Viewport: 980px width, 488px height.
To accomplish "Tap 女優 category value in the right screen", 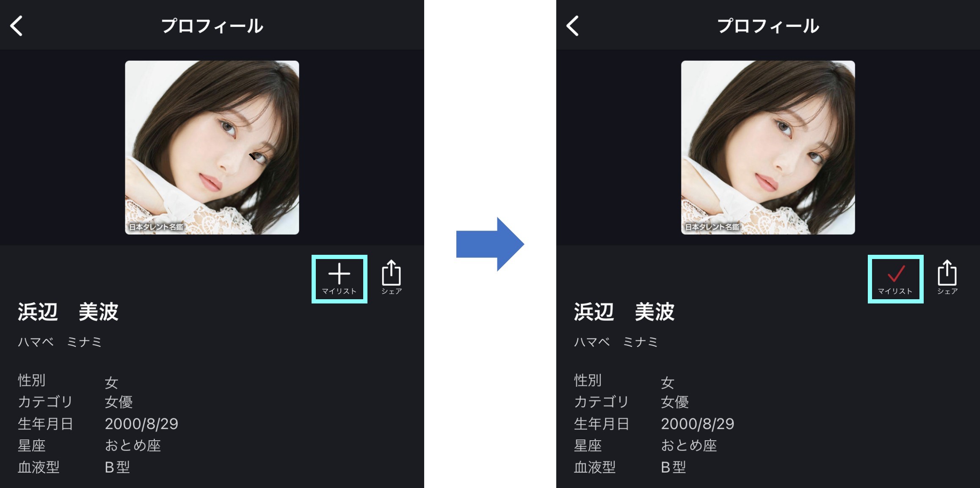I will click(675, 402).
